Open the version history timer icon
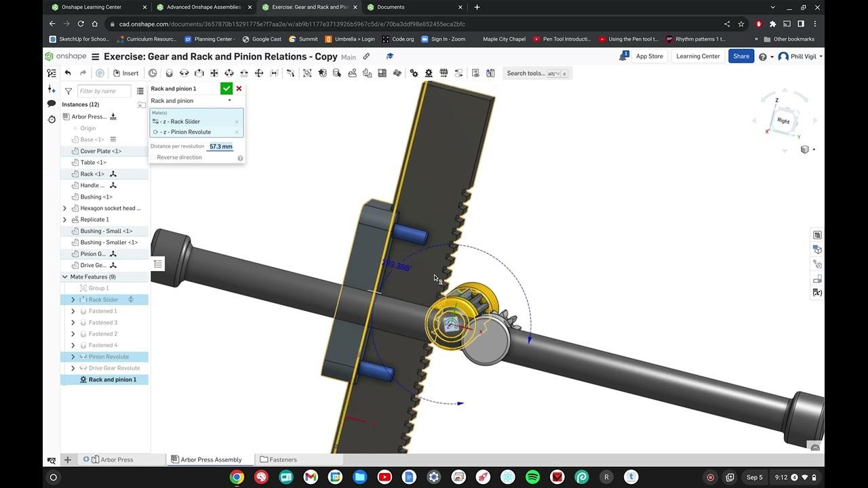The image size is (868, 488). pyautogui.click(x=52, y=119)
